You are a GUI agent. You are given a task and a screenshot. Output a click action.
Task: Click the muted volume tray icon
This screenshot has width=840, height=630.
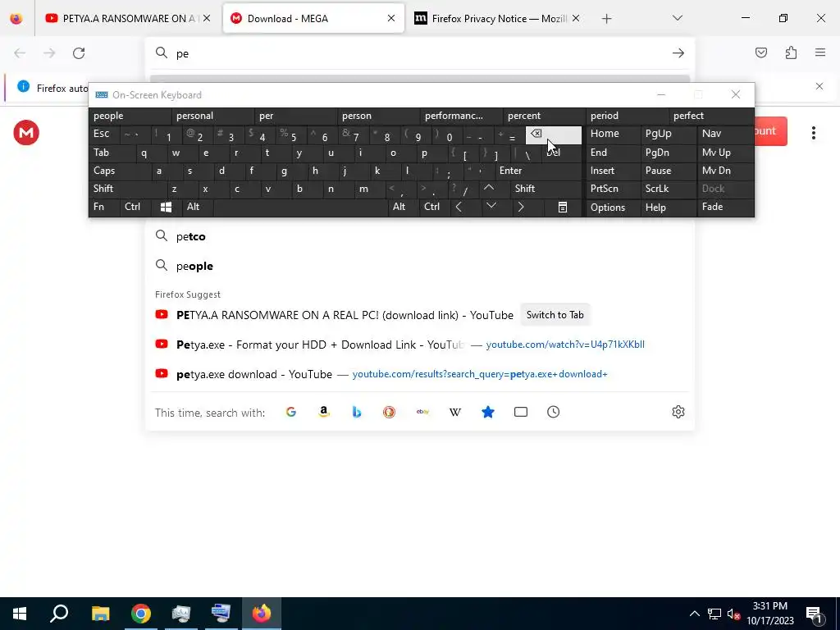tap(733, 614)
